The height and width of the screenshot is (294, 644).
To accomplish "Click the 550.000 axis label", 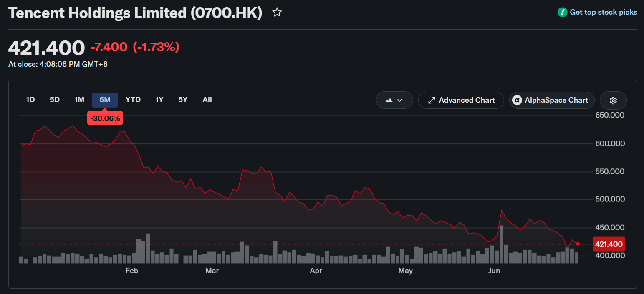I will (610, 171).
